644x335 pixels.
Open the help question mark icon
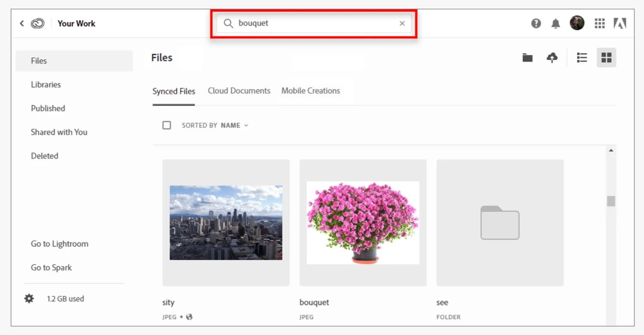(536, 24)
